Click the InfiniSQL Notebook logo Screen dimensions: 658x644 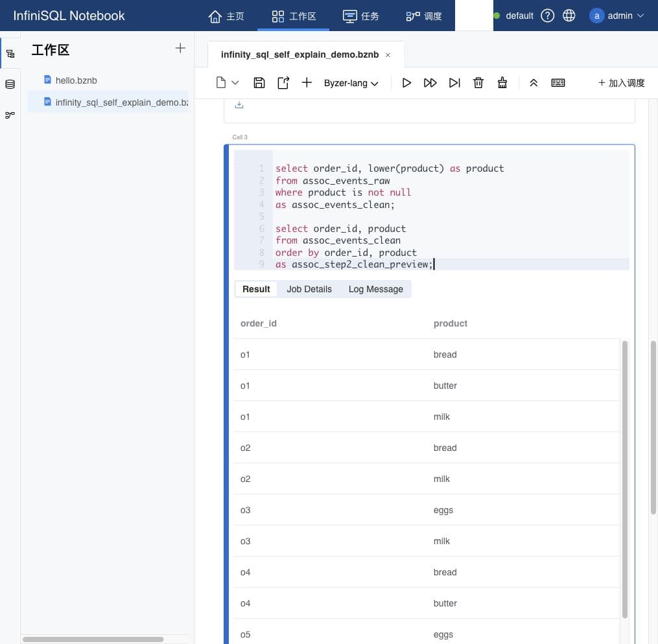[69, 16]
